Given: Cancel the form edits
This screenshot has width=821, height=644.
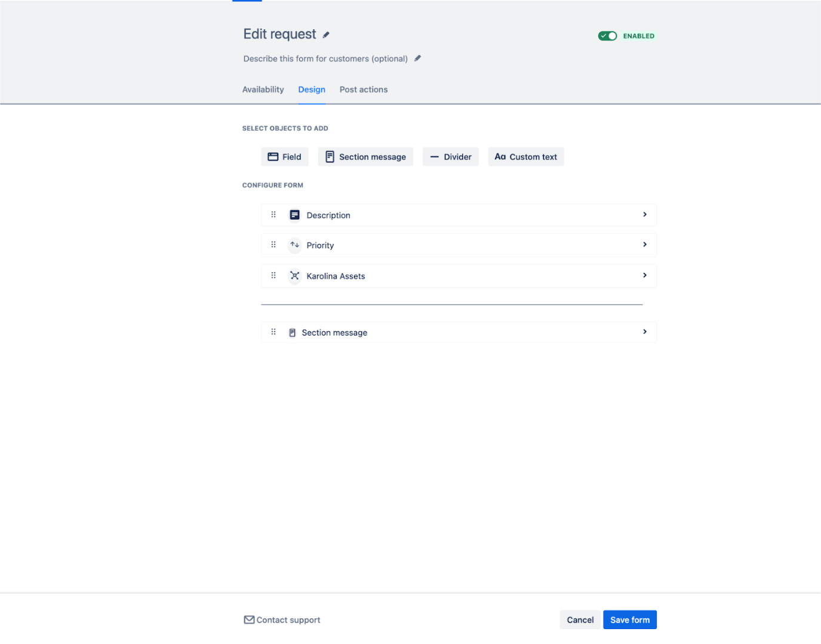Looking at the screenshot, I should click(579, 620).
